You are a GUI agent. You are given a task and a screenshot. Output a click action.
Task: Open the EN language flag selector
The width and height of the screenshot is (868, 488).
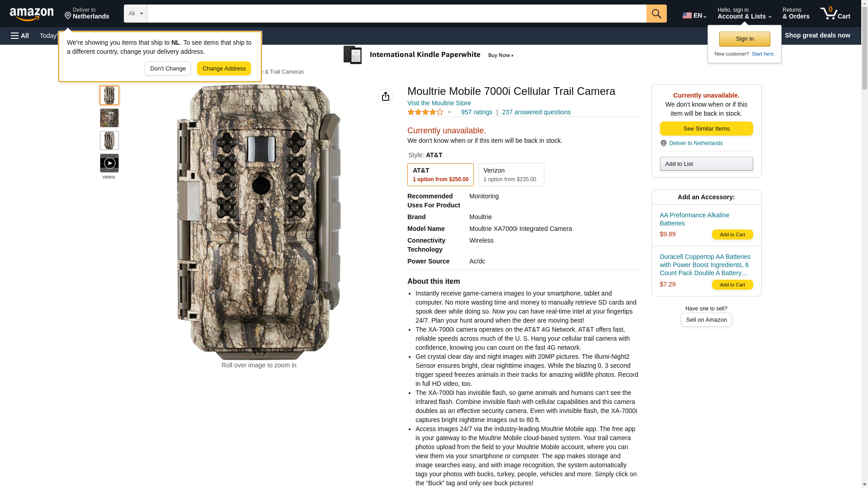coord(694,15)
